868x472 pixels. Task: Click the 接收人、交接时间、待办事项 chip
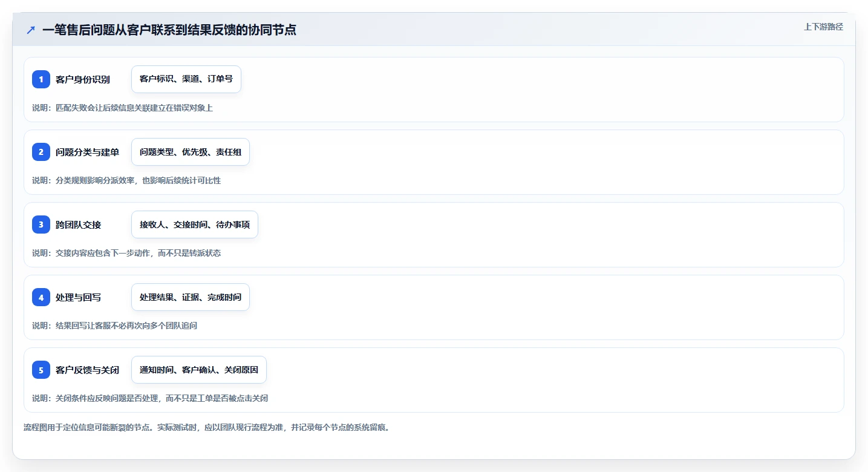[195, 225]
